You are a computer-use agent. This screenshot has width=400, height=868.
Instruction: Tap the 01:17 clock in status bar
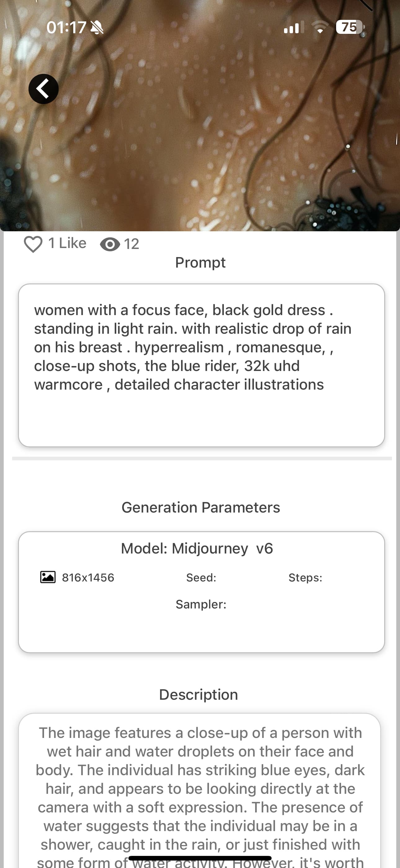tap(66, 27)
